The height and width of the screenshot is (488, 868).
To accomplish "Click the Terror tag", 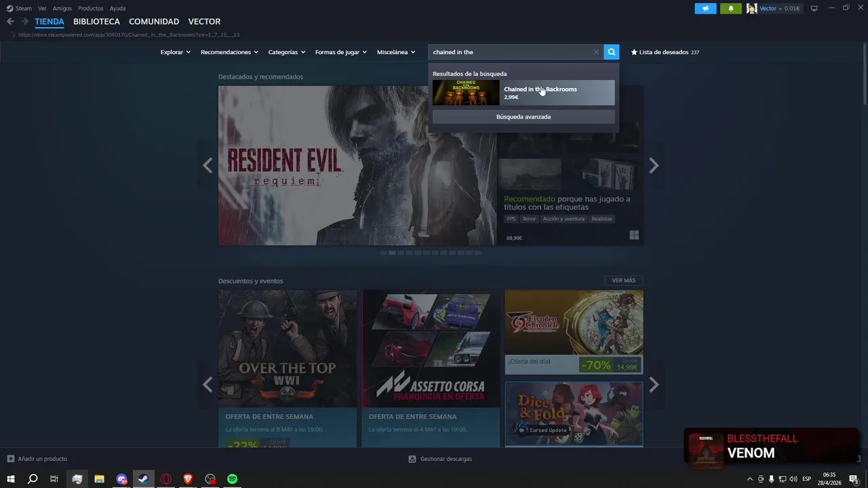I will tap(529, 219).
